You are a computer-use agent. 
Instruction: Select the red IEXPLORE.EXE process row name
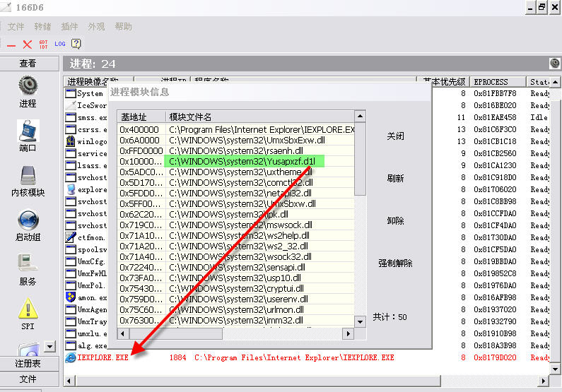pos(103,357)
